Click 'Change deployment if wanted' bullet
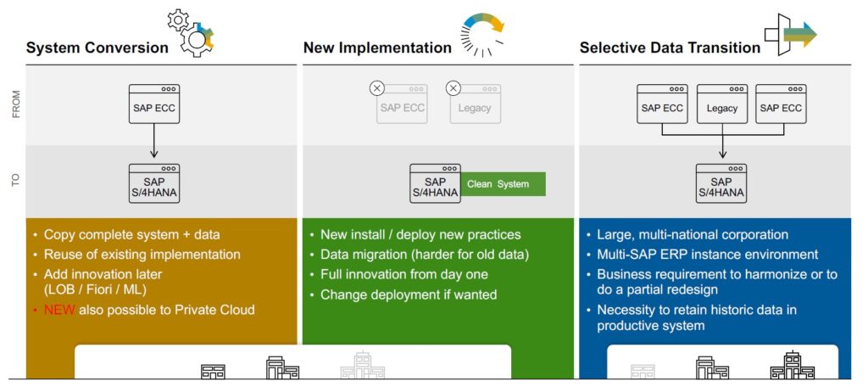 click(x=409, y=294)
